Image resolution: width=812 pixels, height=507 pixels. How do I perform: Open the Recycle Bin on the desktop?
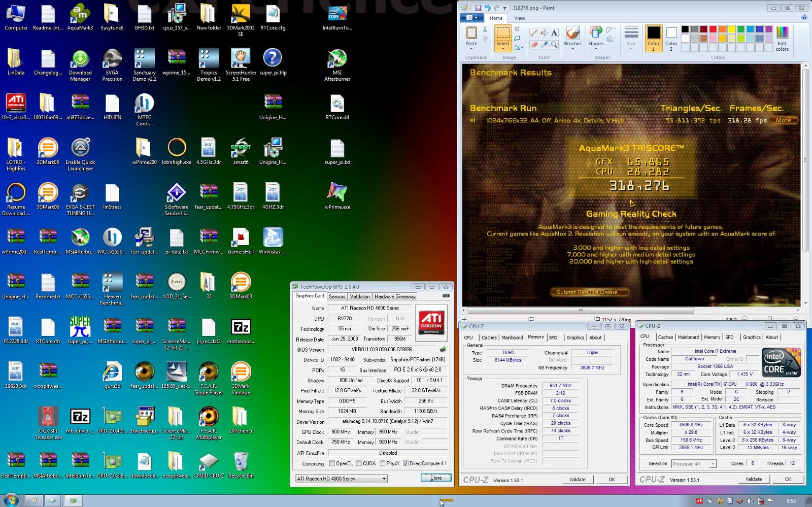coord(241,465)
